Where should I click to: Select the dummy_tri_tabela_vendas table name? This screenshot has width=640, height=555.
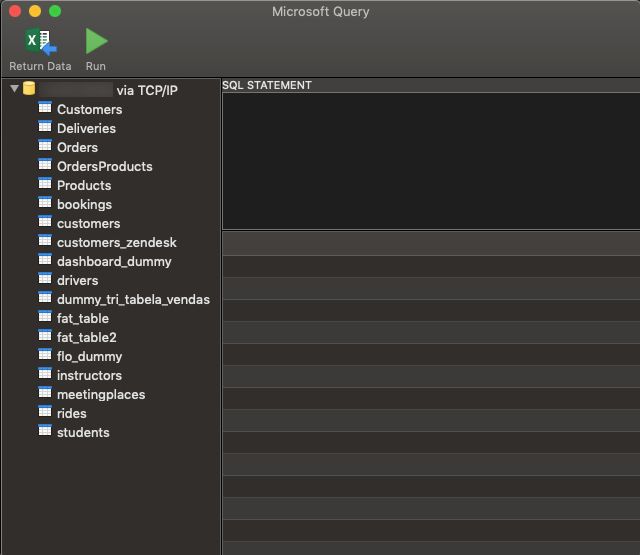pyautogui.click(x=133, y=299)
